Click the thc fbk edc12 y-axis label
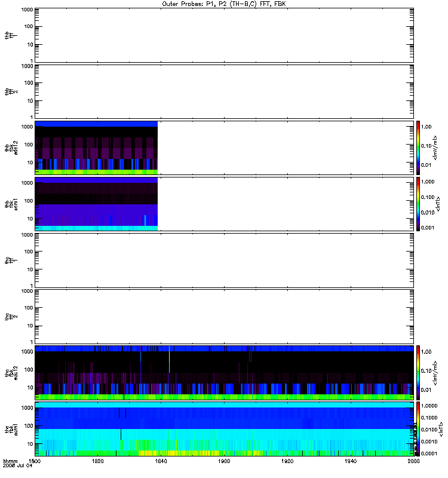The height and width of the screenshot is (478, 448). (11, 373)
